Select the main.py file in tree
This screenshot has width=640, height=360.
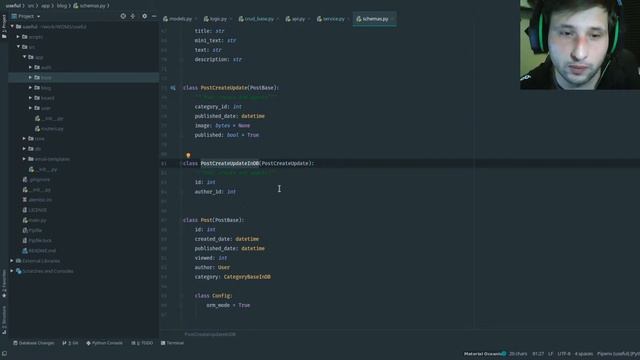pyautogui.click(x=34, y=220)
